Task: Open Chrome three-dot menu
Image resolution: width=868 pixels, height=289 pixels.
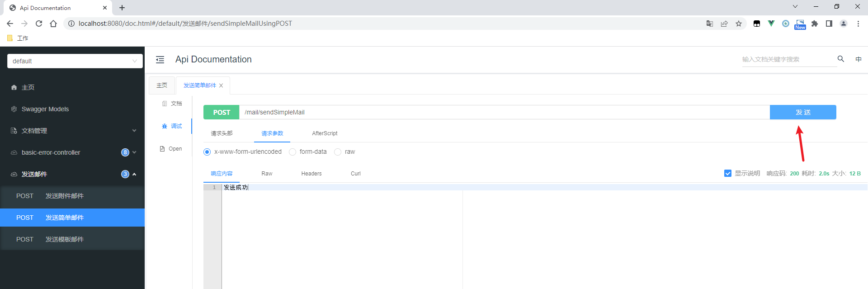Action: click(x=858, y=24)
